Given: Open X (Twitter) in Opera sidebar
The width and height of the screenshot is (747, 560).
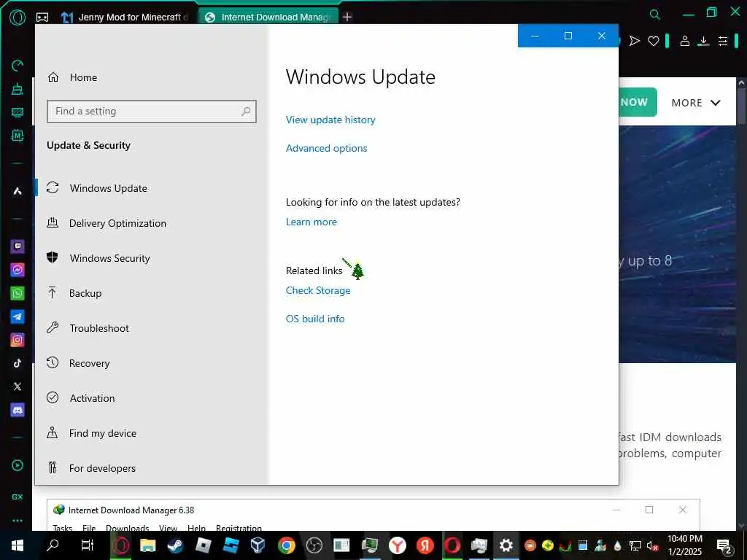Looking at the screenshot, I should coord(18,386).
